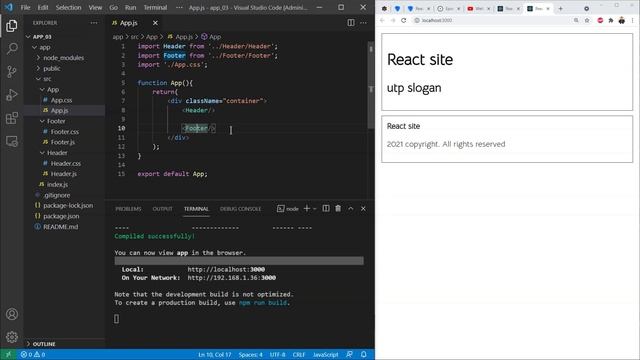Open a new browser tab
640x360 pixels.
560,9
